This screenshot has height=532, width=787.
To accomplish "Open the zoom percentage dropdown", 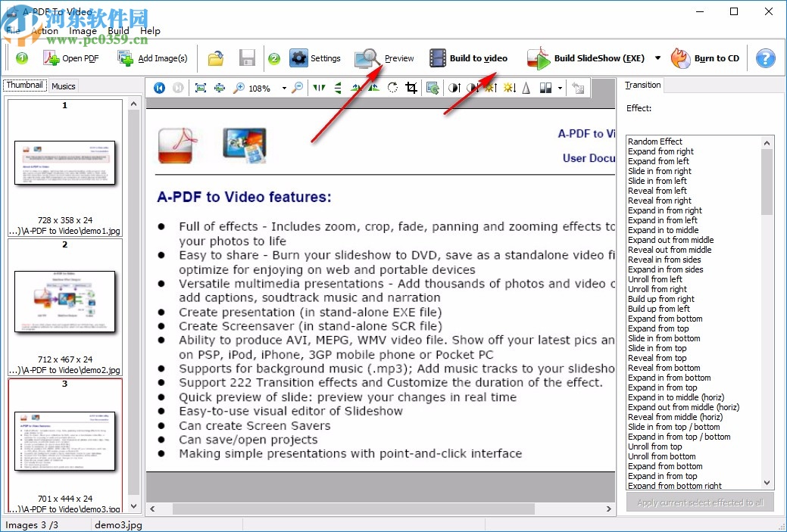I will [284, 88].
